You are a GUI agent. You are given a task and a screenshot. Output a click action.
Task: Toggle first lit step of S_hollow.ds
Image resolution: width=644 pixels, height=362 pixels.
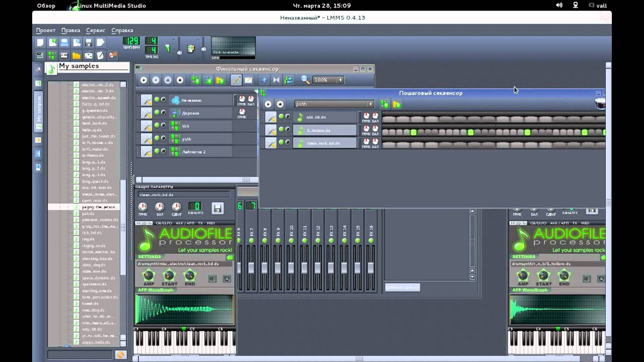(x=414, y=132)
